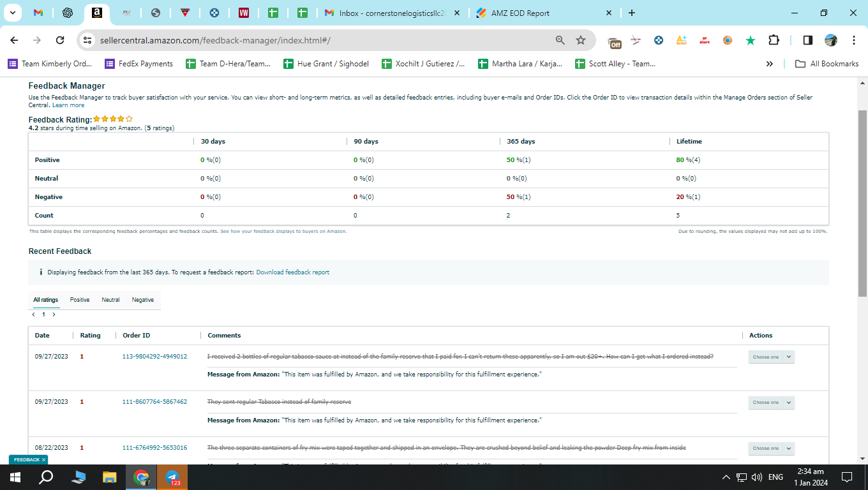
Task: Go back to previous page
Action: 14,40
